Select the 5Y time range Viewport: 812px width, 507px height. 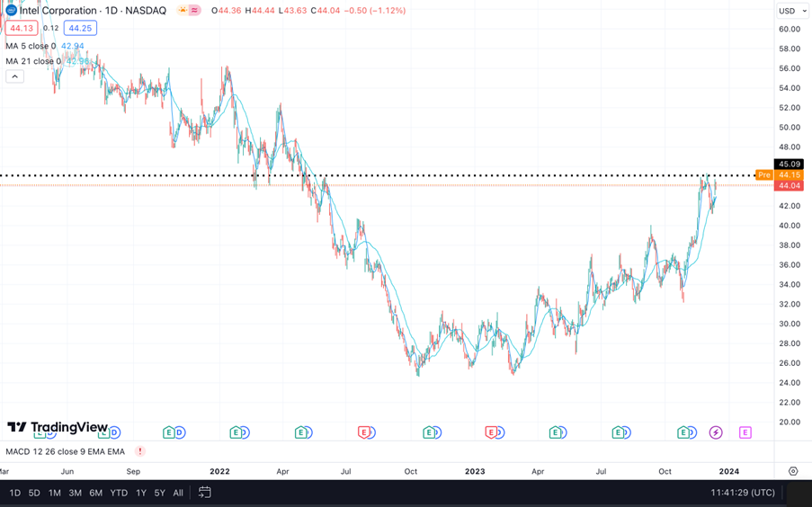(x=159, y=493)
